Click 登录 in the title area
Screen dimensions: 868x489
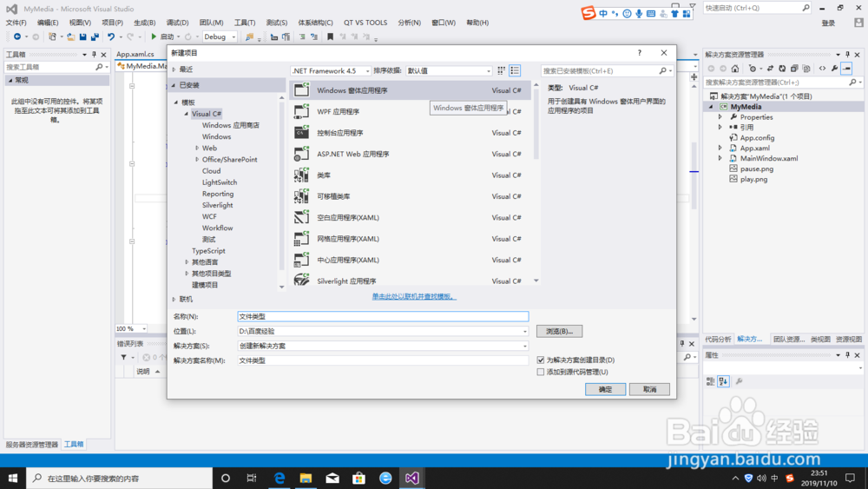tap(828, 23)
